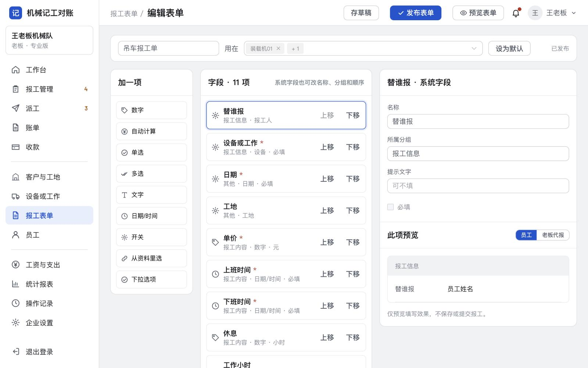Click the 派工 paper-plane icon
This screenshot has height=368, width=588.
tap(15, 108)
